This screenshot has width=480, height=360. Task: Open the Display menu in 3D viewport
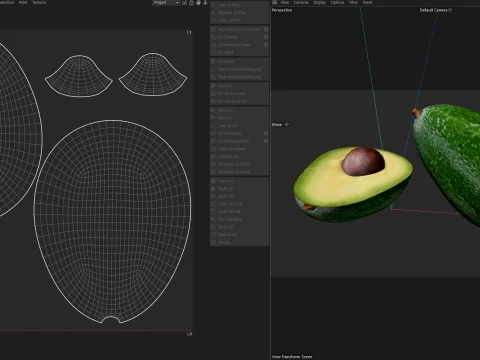pyautogui.click(x=319, y=2)
